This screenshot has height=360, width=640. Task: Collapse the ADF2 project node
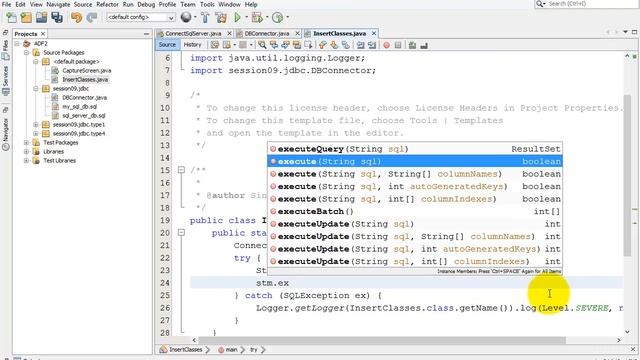[x=17, y=43]
